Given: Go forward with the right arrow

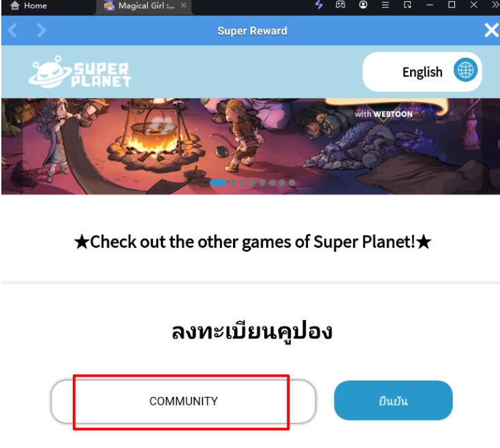Looking at the screenshot, I should pyautogui.click(x=42, y=31).
